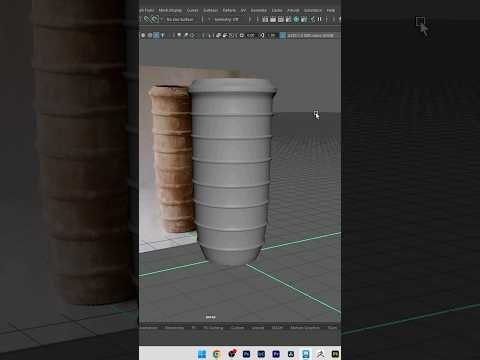Toggle the blue color management icon
Viewport: 480px width, 360px height.
(282, 35)
